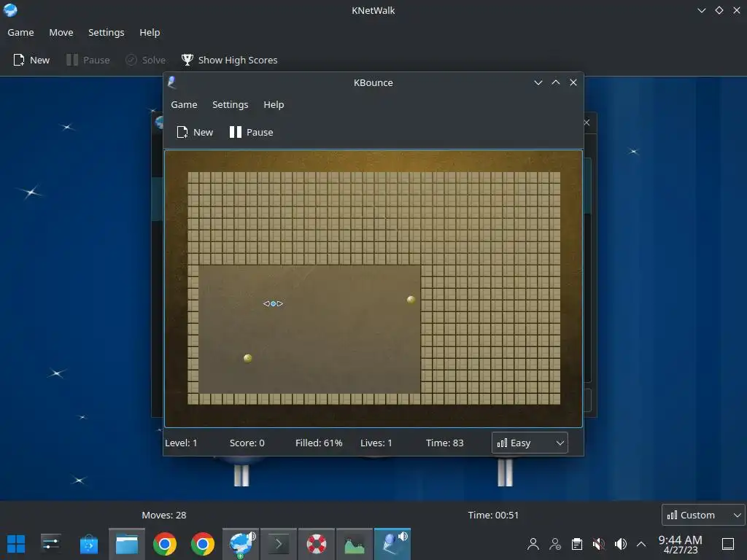Viewport: 747px width, 560px height.
Task: Open the system monitor taskbar icon
Action: (x=355, y=544)
